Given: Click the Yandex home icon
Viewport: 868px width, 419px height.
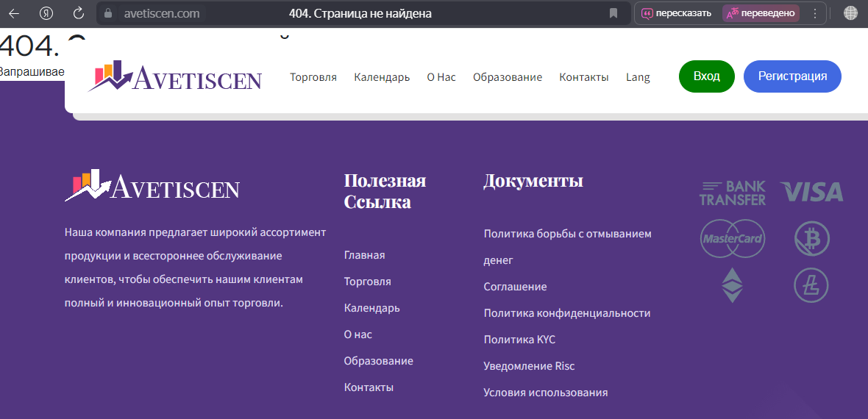Looking at the screenshot, I should (x=46, y=13).
